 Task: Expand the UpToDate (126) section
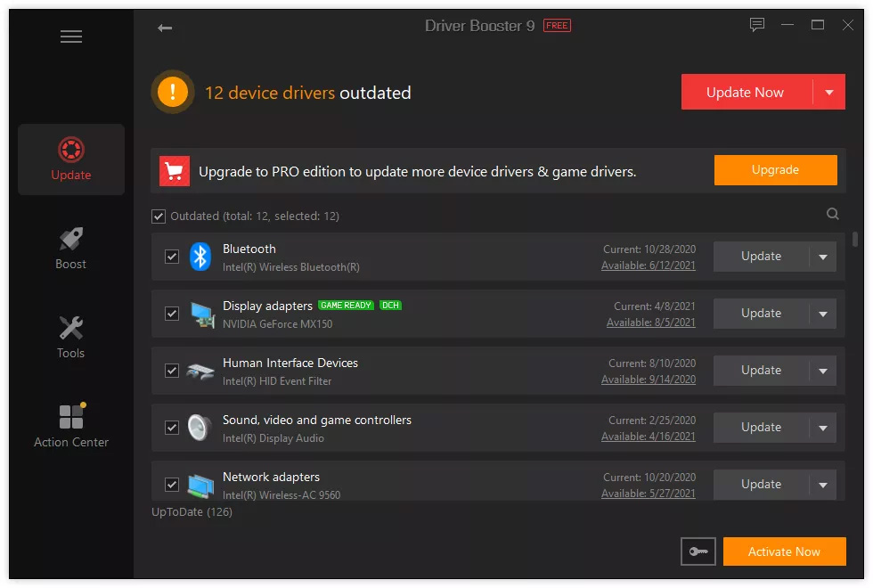(x=192, y=511)
